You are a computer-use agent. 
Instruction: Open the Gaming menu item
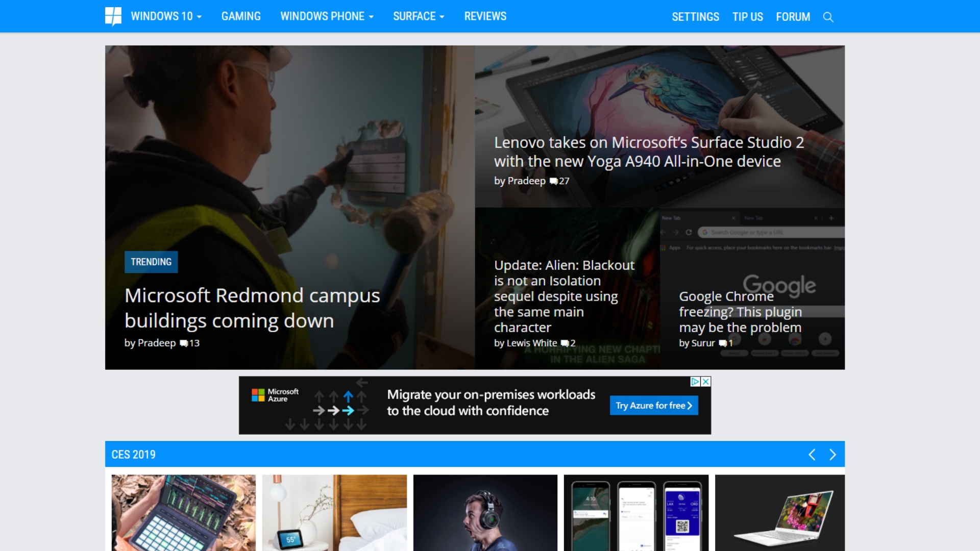(241, 16)
